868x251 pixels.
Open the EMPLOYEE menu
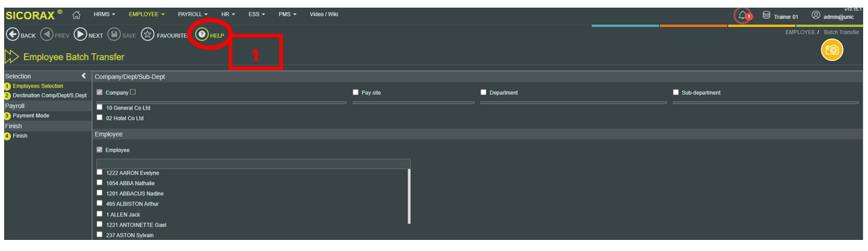[x=147, y=14]
